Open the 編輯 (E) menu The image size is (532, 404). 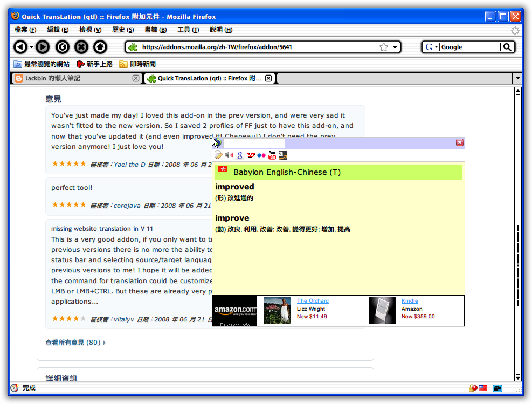58,30
